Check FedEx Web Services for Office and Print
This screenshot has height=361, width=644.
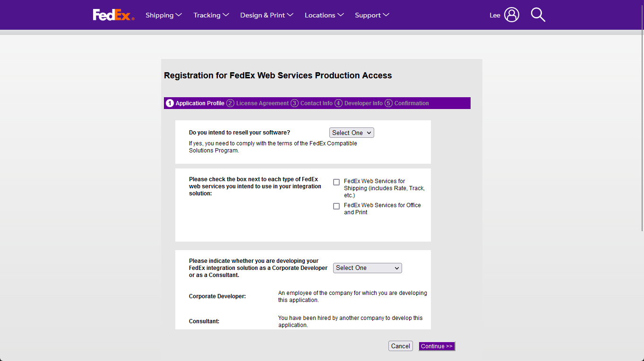(x=336, y=206)
